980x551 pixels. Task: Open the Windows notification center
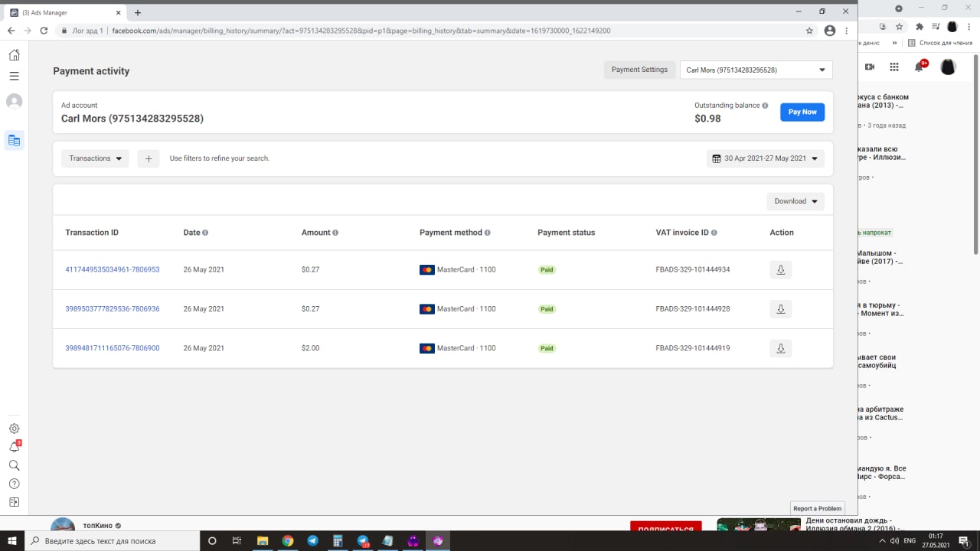[964, 541]
